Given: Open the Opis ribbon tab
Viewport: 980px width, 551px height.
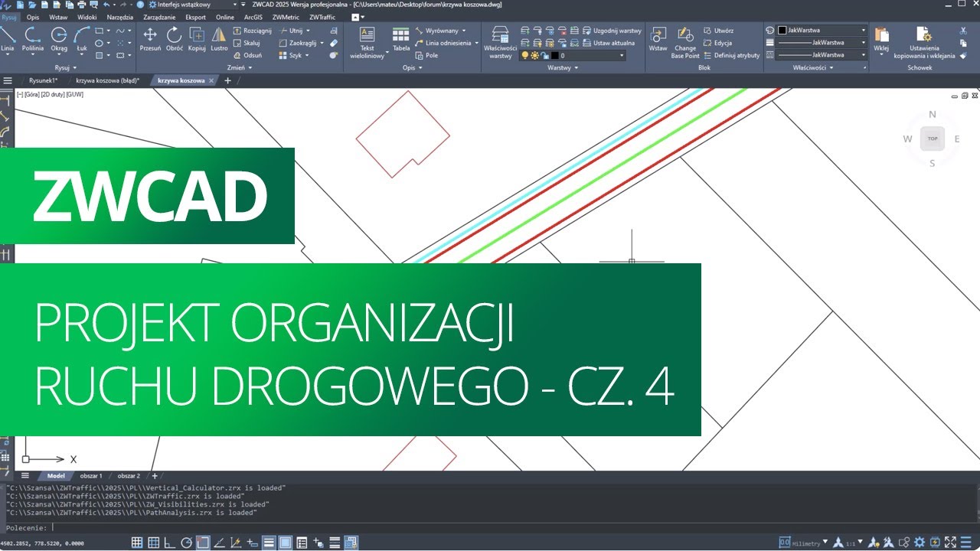Looking at the screenshot, I should 33,17.
